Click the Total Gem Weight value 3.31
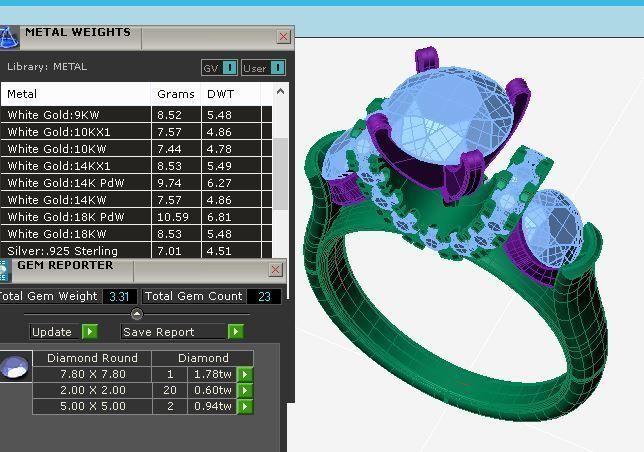The width and height of the screenshot is (644, 452). (x=120, y=296)
